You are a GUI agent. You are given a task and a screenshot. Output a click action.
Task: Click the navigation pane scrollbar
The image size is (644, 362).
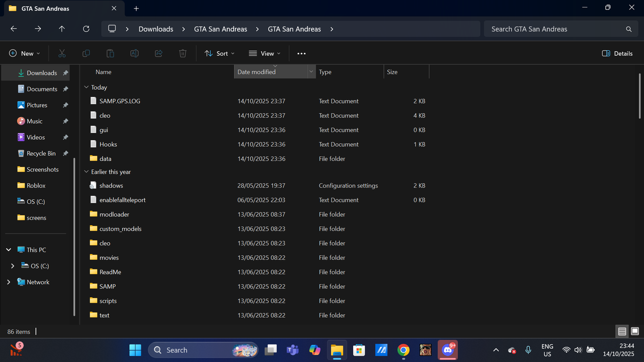click(x=74, y=236)
